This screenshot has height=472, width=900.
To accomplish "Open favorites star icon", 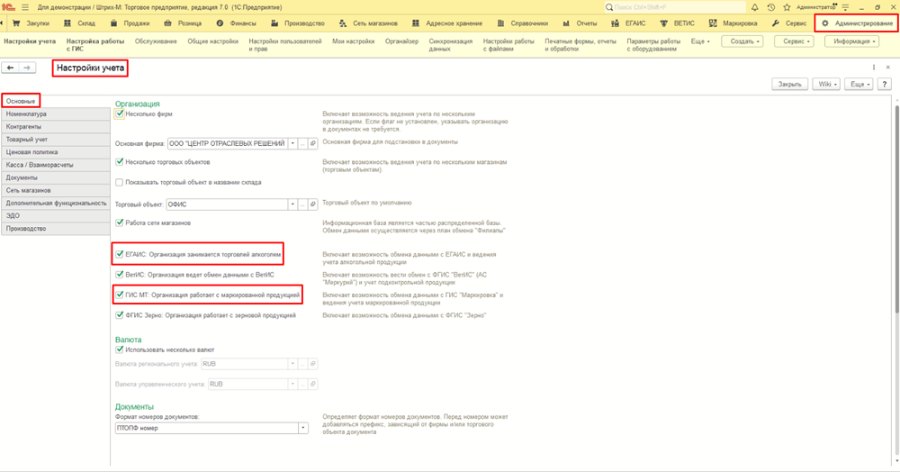I will (x=787, y=7).
